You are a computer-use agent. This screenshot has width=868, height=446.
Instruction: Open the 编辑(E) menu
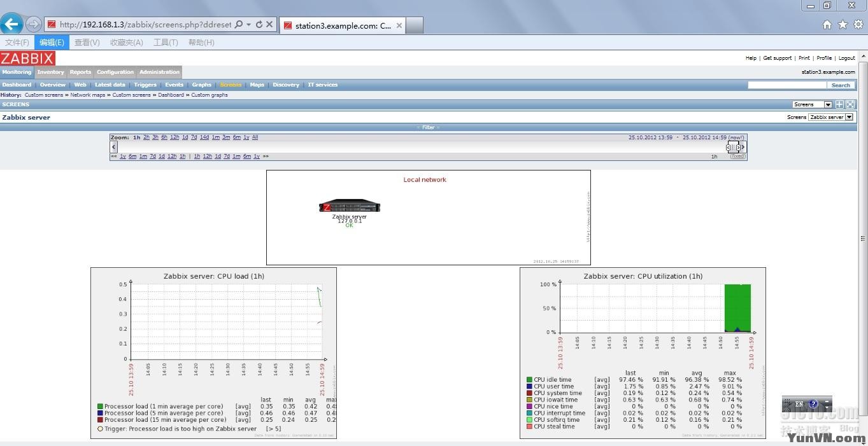(x=52, y=43)
